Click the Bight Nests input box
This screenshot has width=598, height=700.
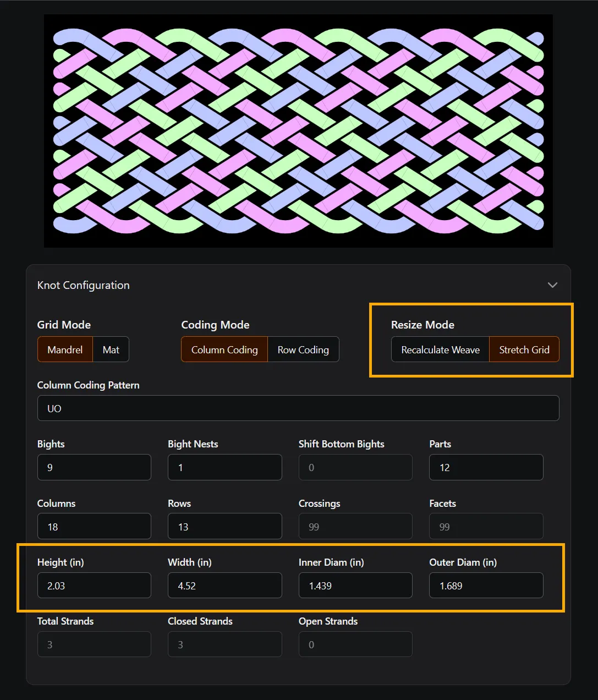click(224, 467)
